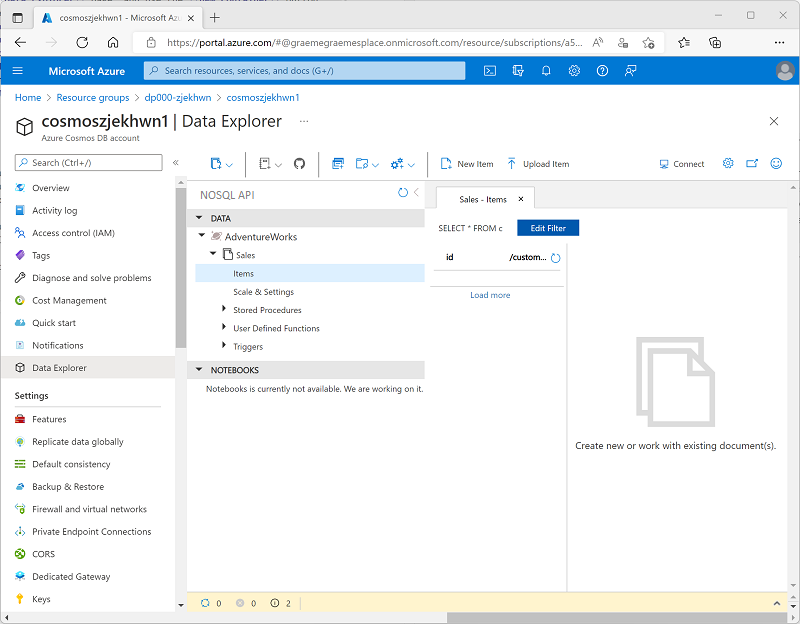Viewport: 800px width, 624px height.
Task: Open Data Explorer in full screen icon
Action: [752, 163]
